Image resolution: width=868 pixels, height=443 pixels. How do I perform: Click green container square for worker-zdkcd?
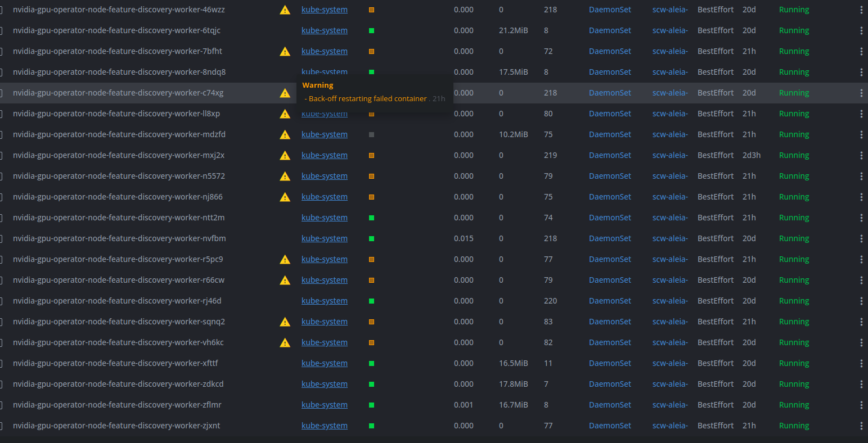click(x=371, y=384)
